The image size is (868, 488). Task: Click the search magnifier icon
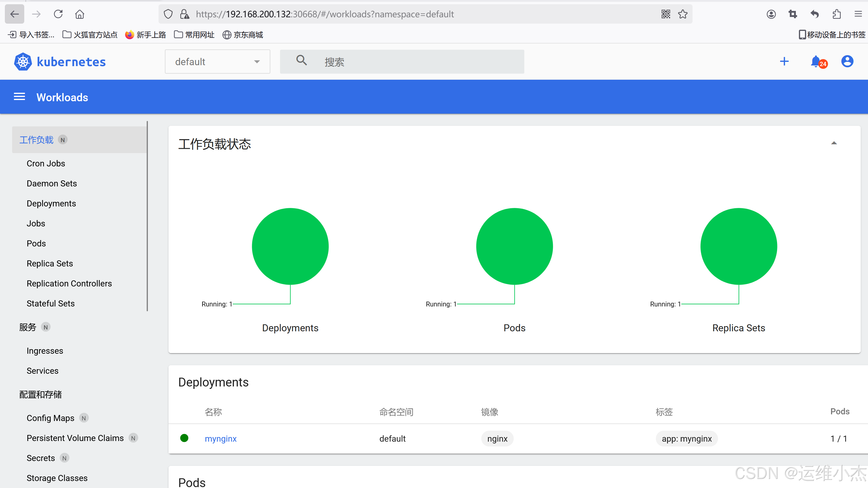301,61
